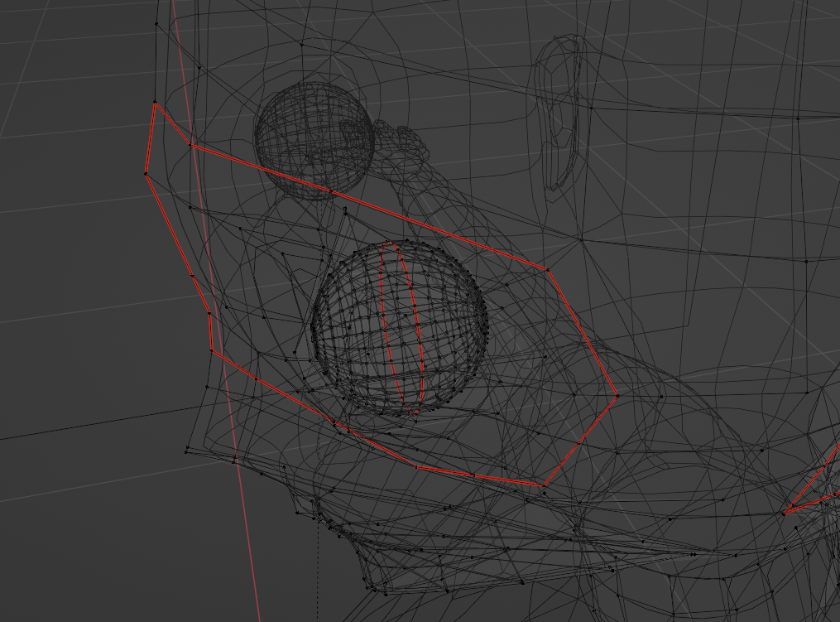The height and width of the screenshot is (622, 840).
Task: Select the red edges at far right border
Action: coord(815,487)
